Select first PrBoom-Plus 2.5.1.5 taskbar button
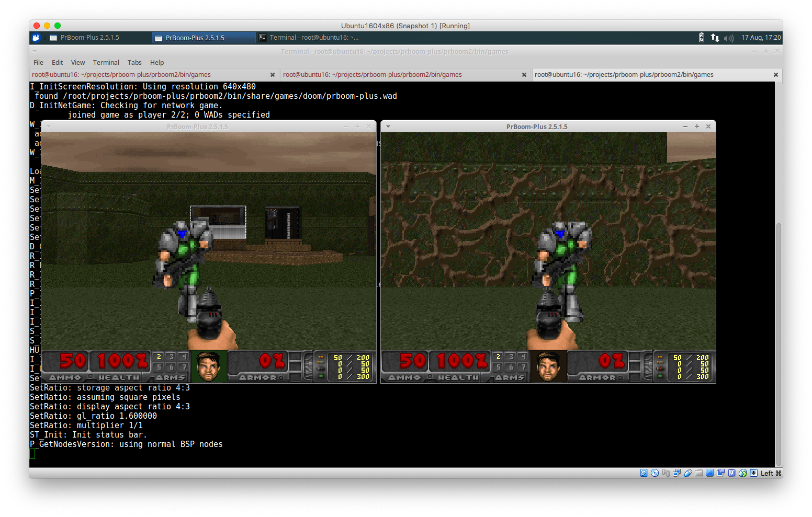Viewport: 812px width, 517px height. pos(89,38)
